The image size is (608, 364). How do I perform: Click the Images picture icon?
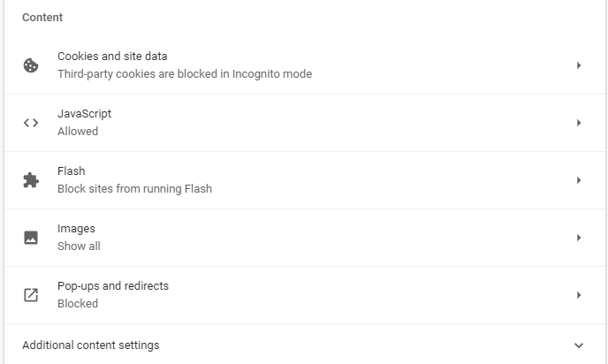31,238
